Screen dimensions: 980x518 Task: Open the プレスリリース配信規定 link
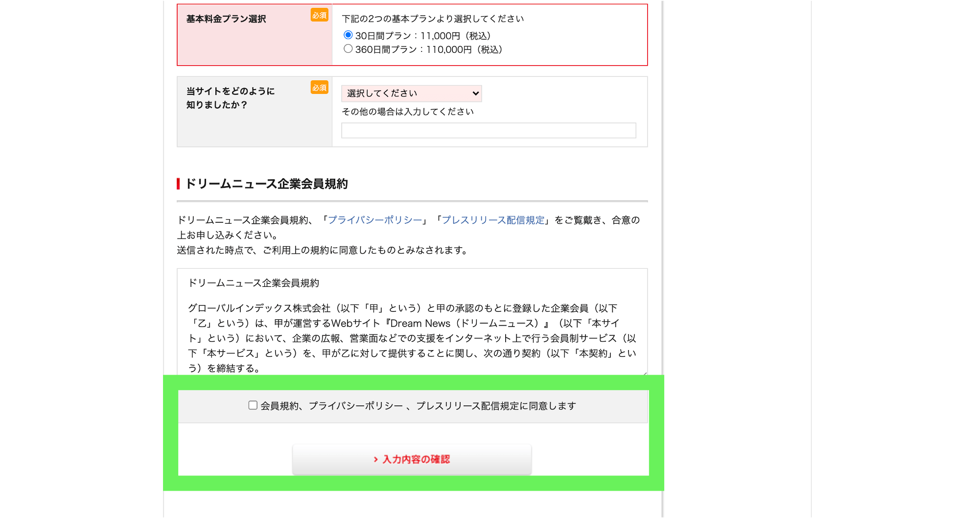pyautogui.click(x=493, y=220)
